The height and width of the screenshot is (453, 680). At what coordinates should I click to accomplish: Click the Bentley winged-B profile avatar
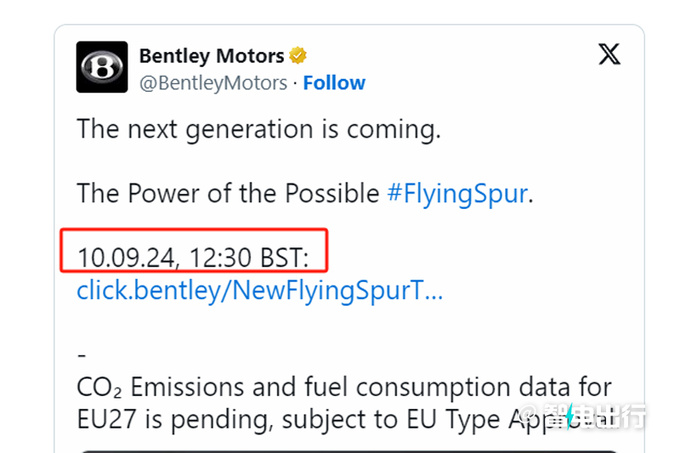click(102, 67)
